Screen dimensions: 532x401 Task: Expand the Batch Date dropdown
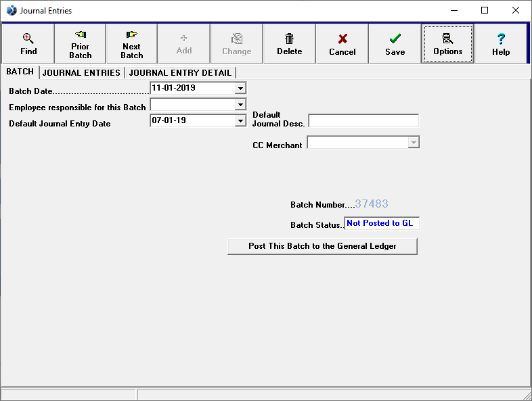(x=240, y=88)
